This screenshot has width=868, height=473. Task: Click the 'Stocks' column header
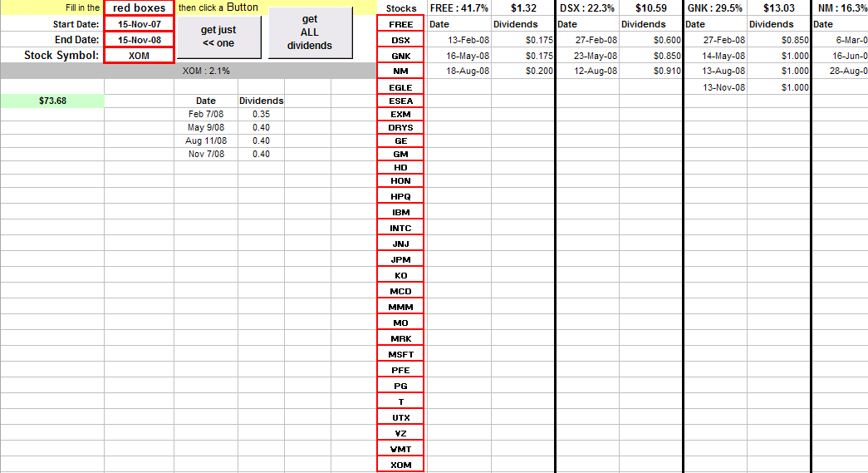click(x=401, y=8)
